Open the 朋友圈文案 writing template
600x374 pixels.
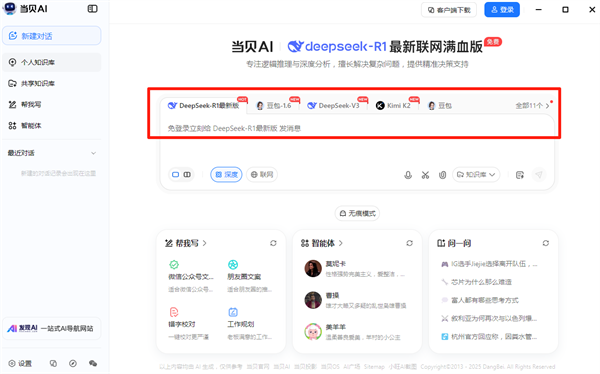click(x=249, y=276)
